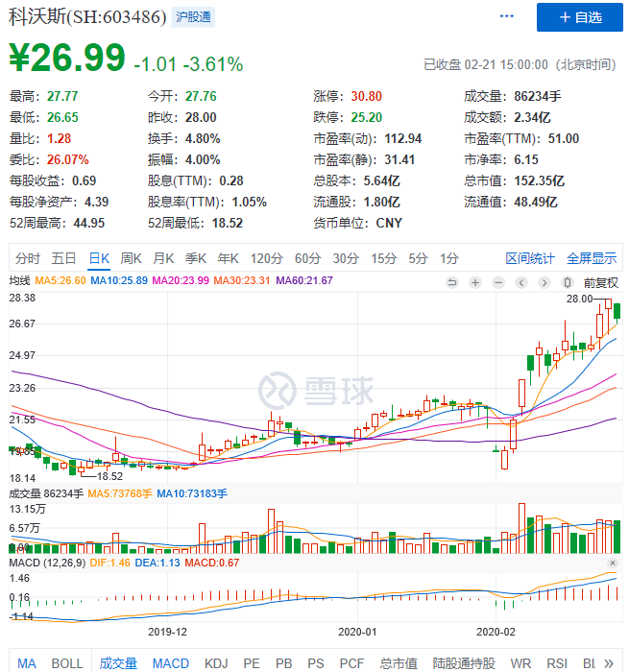The image size is (629, 672).
Task: Pan chart left with left chevron
Action: (x=521, y=282)
